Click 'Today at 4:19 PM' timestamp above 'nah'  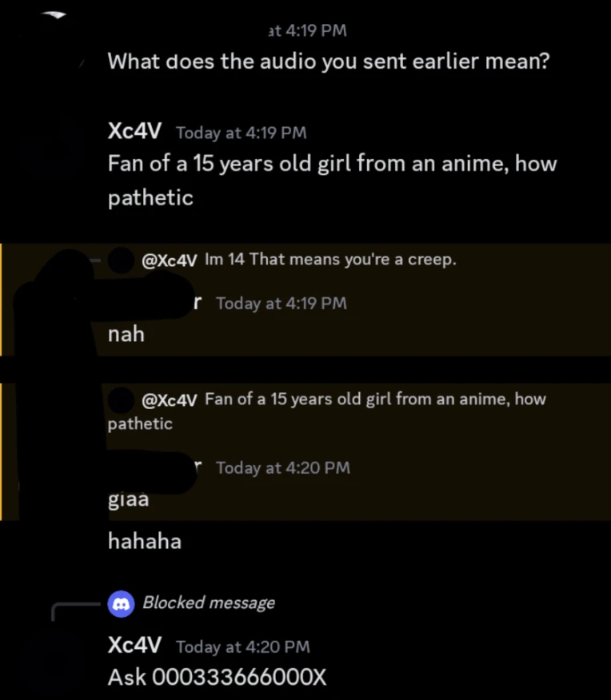pyautogui.click(x=282, y=304)
